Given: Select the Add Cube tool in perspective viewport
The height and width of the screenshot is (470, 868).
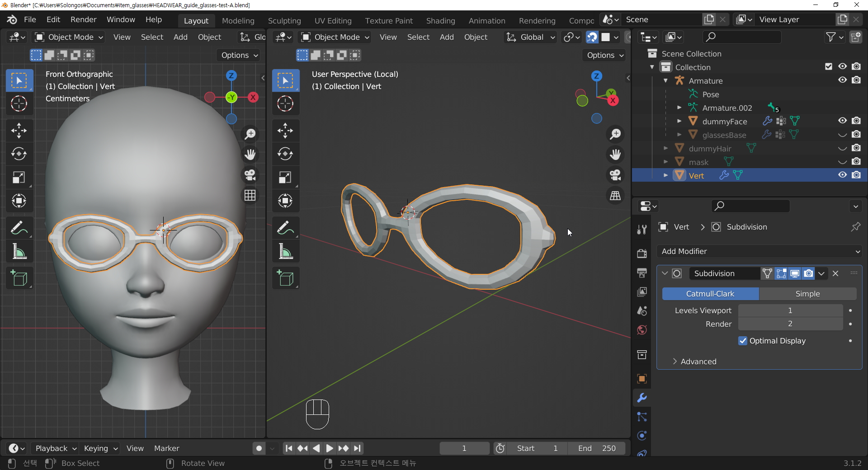Looking at the screenshot, I should tap(285, 278).
